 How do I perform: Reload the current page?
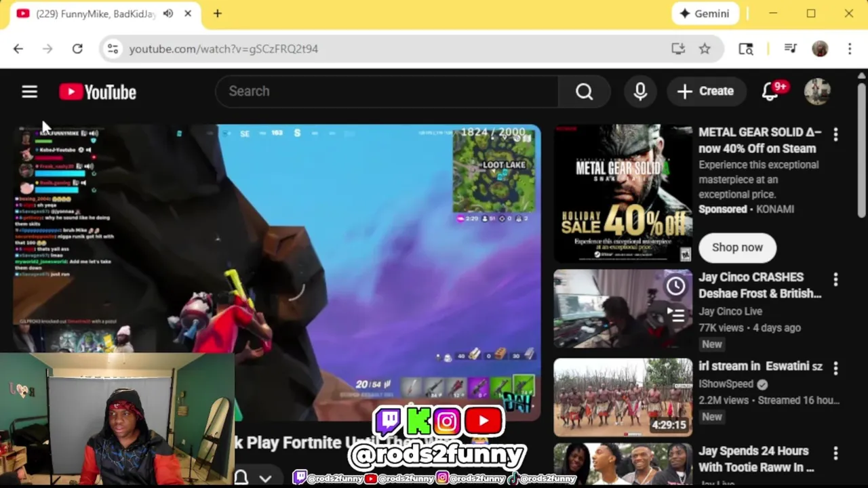pyautogui.click(x=77, y=49)
